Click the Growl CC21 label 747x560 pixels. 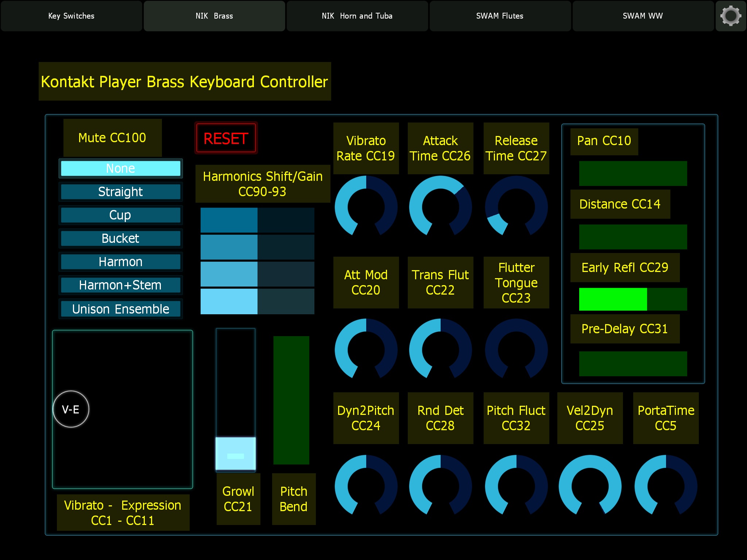click(x=239, y=499)
